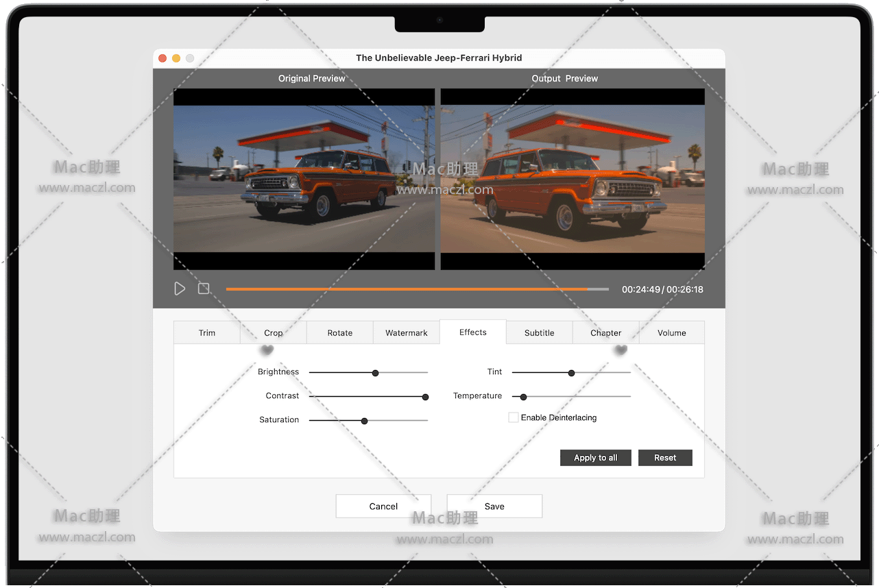Click the Saturation slider knob
This screenshot has width=879, height=588.
(364, 421)
